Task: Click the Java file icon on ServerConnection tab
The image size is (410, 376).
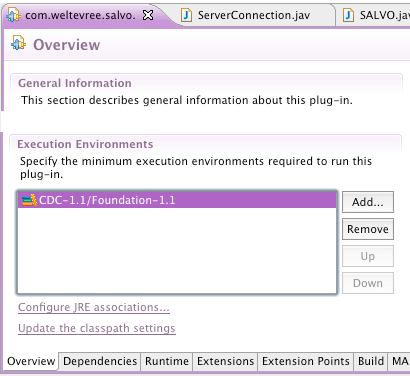Action: point(186,15)
